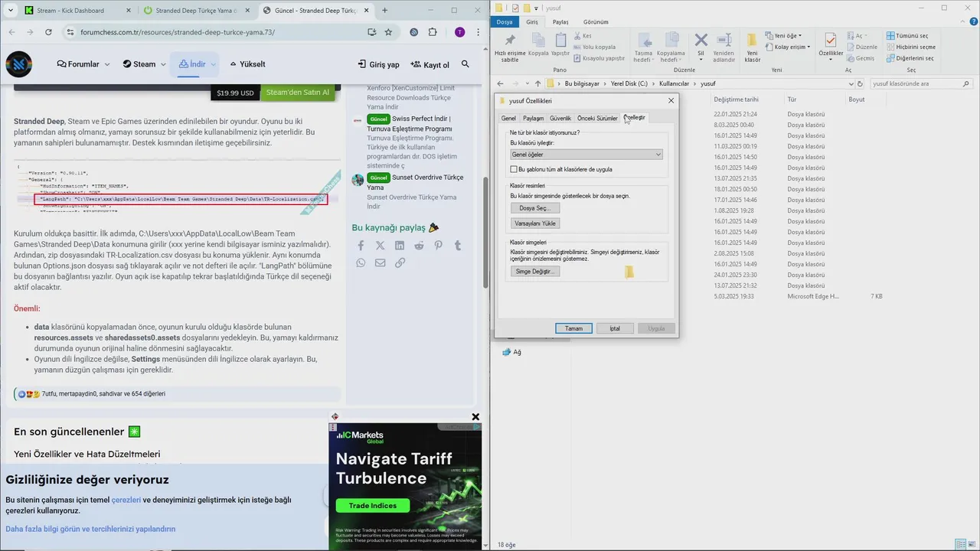The height and width of the screenshot is (551, 980).
Task: Share the resource via WhatsApp icon
Action: point(361,262)
